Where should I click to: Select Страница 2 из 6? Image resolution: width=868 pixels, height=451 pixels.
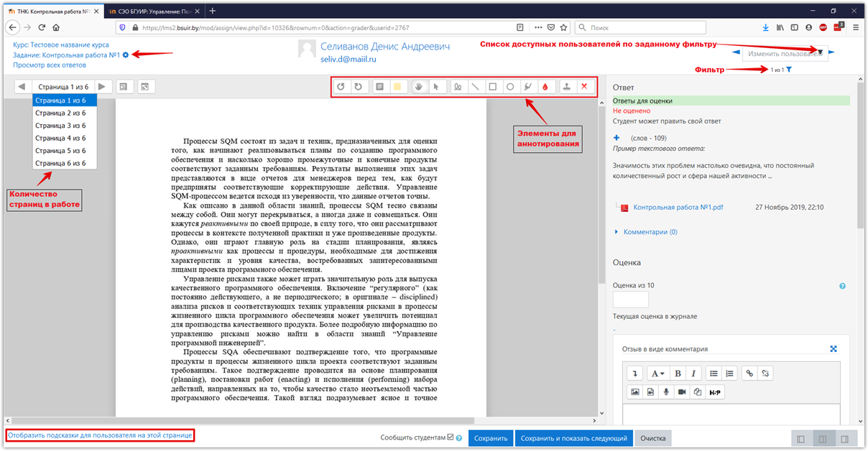click(x=64, y=113)
